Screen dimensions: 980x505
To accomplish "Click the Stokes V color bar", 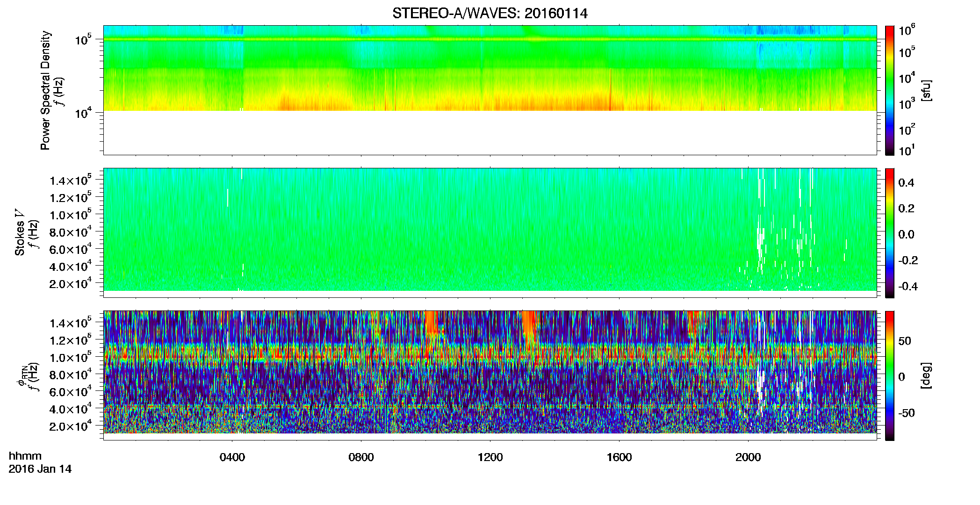I will 890,233.
